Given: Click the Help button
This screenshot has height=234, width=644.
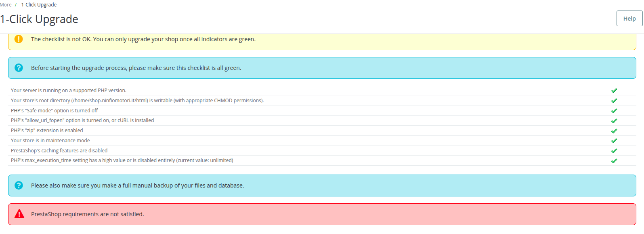Looking at the screenshot, I should click(629, 19).
